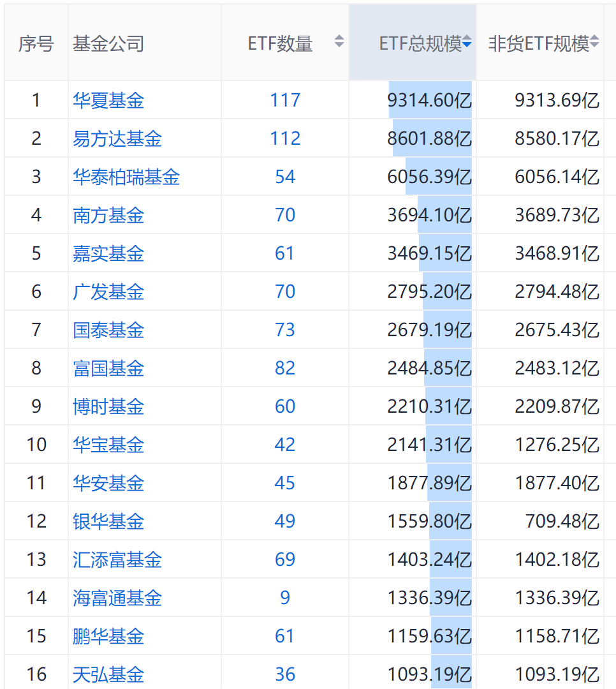Select the total scale value 8601.88亿
The height and width of the screenshot is (689, 616).
click(x=429, y=138)
